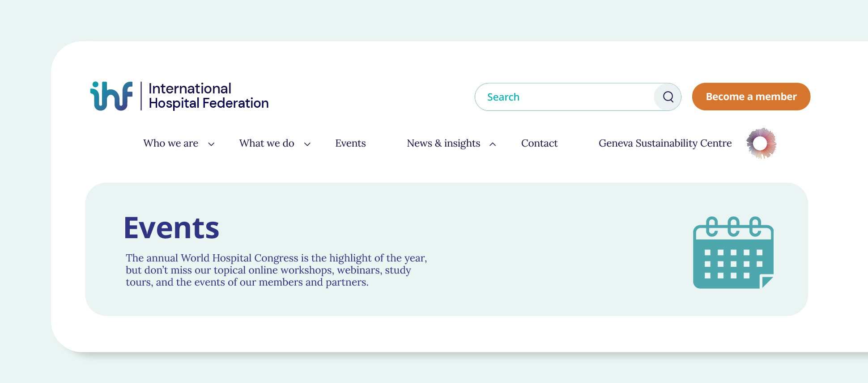This screenshot has width=868, height=383.
Task: Click the Events page heading
Action: [171, 228]
